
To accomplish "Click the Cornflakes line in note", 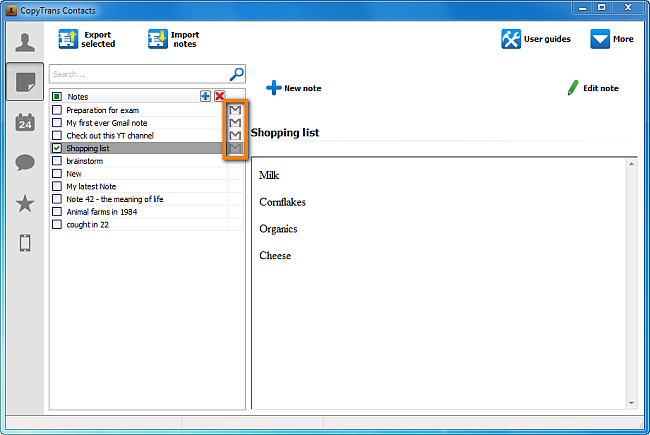I will (282, 202).
